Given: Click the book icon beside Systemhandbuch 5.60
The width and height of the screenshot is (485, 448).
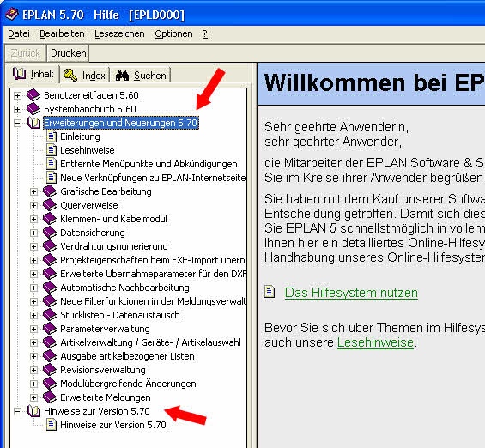Looking at the screenshot, I should point(33,109).
